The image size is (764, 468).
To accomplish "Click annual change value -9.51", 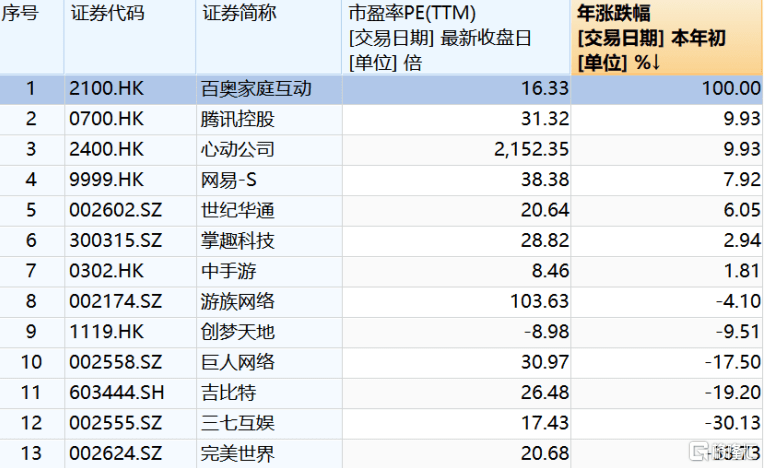I will 738,332.
